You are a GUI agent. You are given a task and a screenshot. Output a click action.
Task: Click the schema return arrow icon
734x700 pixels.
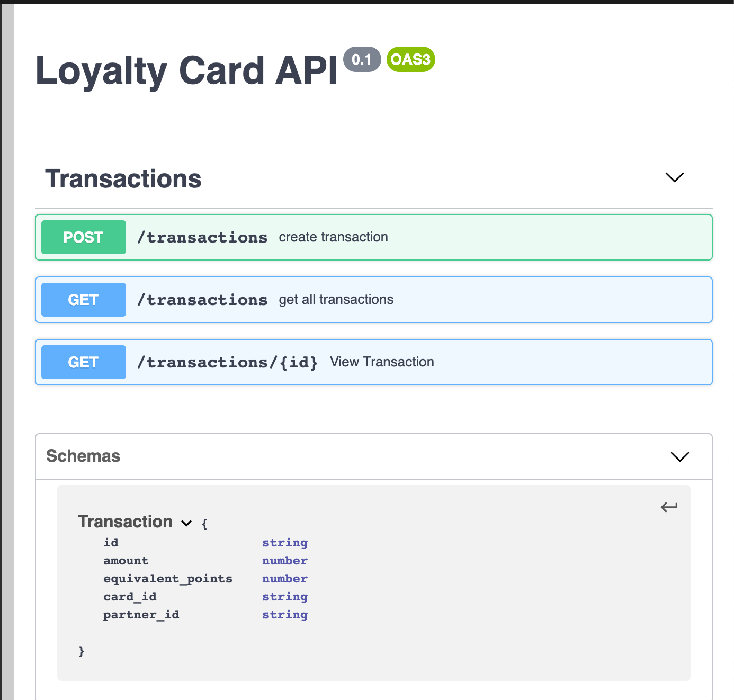[x=669, y=507]
